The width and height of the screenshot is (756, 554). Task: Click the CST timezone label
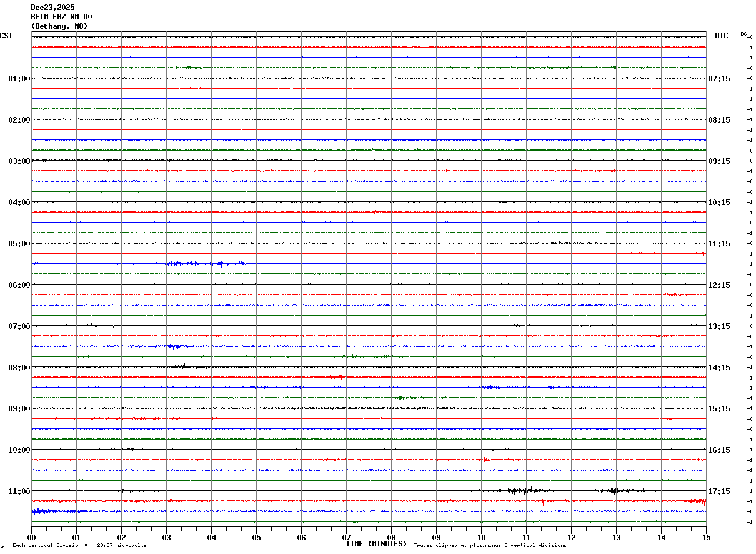point(6,36)
